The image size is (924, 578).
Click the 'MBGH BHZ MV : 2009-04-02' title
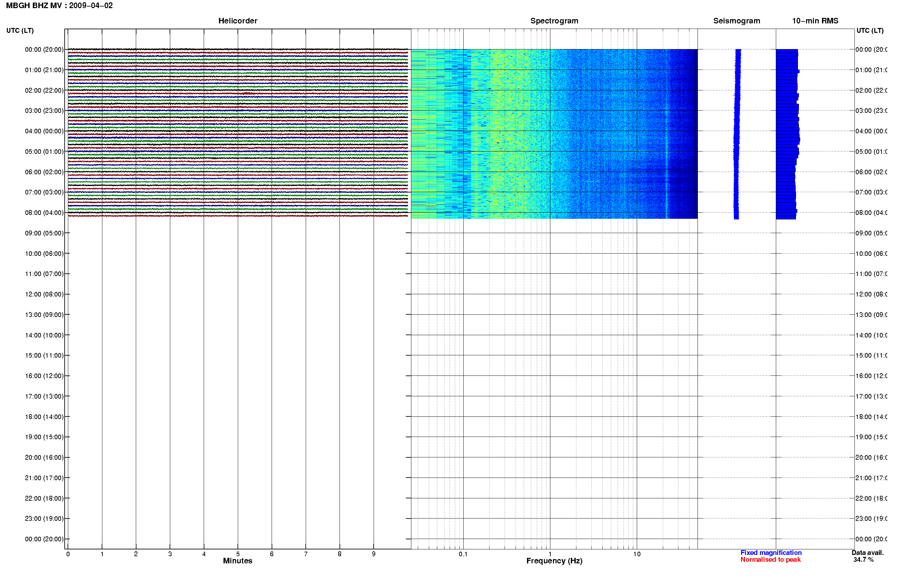click(x=59, y=5)
